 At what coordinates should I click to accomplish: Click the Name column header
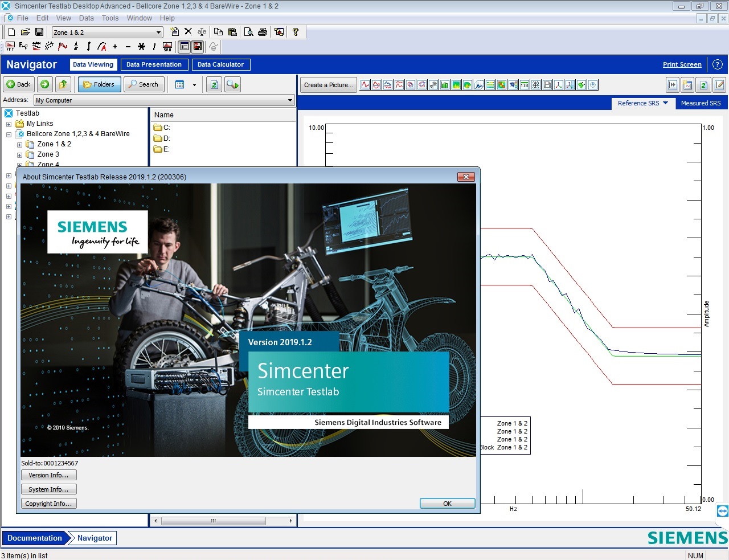223,115
